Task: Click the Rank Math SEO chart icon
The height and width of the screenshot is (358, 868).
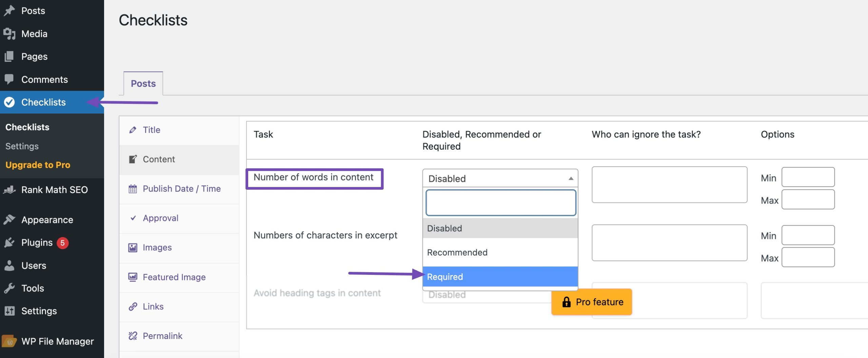Action: point(9,190)
